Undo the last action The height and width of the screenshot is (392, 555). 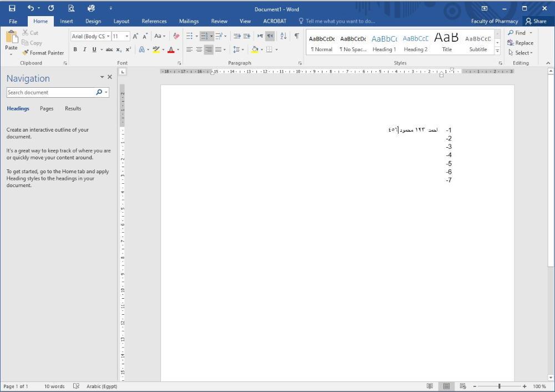[31, 8]
